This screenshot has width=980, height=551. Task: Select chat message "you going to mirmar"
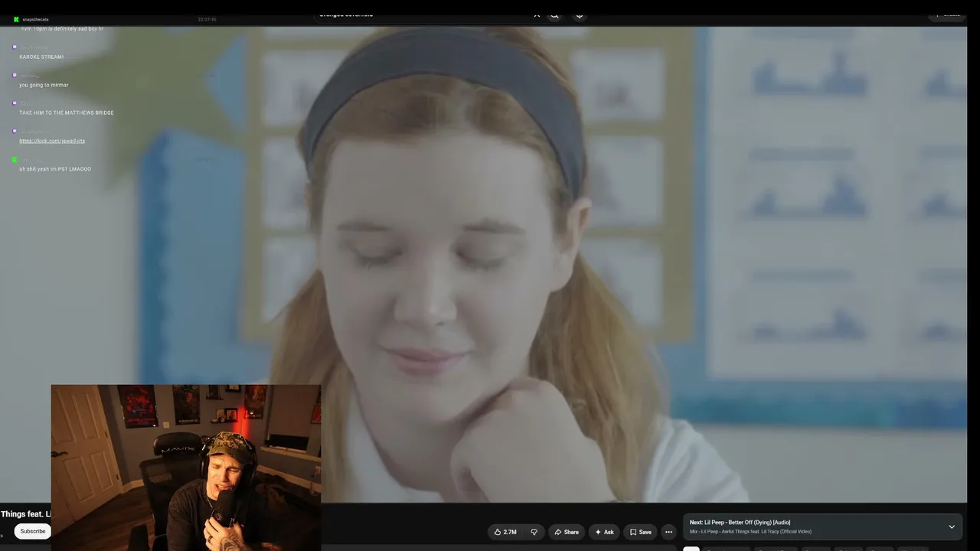(44, 85)
